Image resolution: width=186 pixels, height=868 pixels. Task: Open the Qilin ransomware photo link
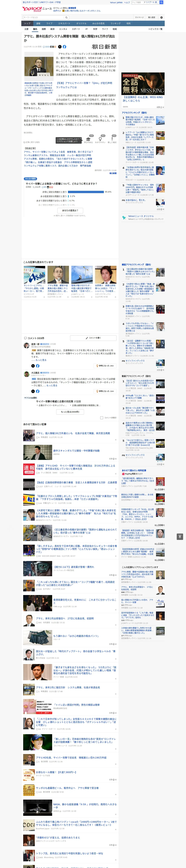pos(84,85)
